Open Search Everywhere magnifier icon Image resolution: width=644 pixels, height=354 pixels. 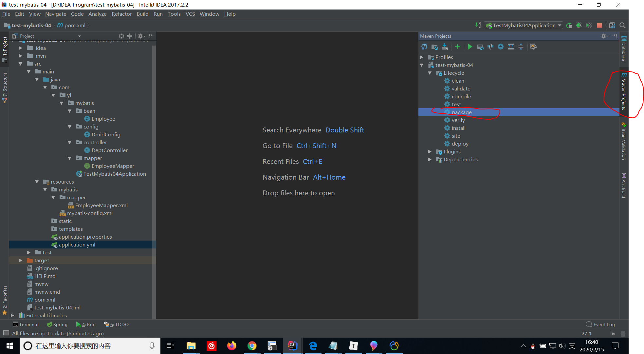[622, 25]
